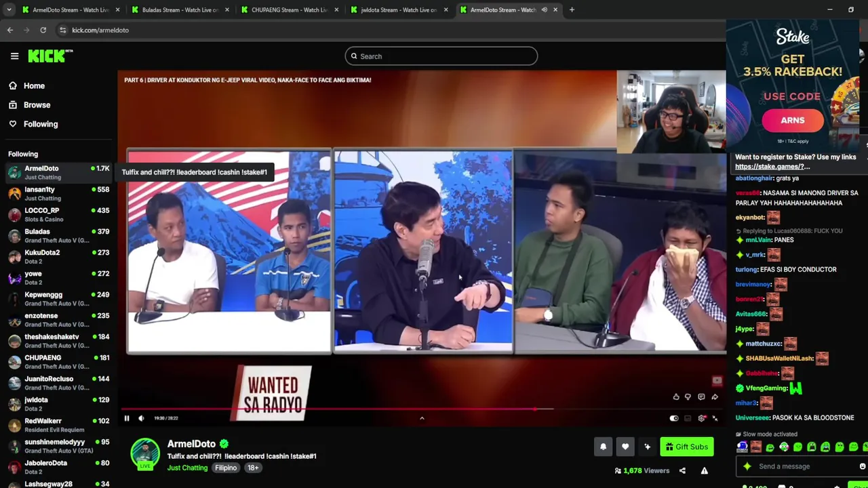Open the hamburger sidebar menu
The image size is (868, 488).
(x=14, y=56)
